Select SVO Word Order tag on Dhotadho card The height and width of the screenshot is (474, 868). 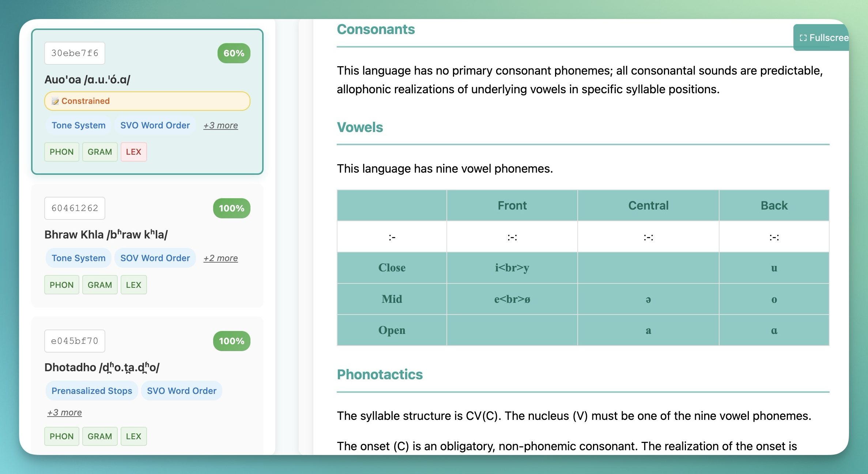182,391
